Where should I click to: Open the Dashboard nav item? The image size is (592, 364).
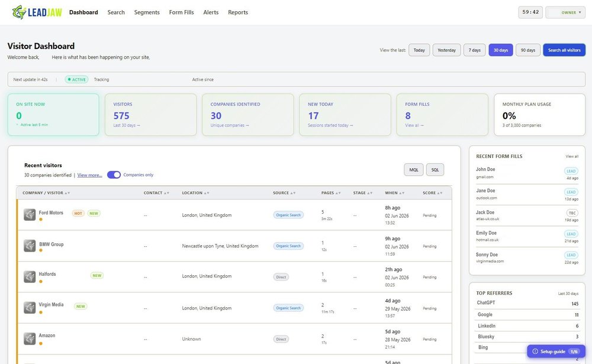point(83,12)
